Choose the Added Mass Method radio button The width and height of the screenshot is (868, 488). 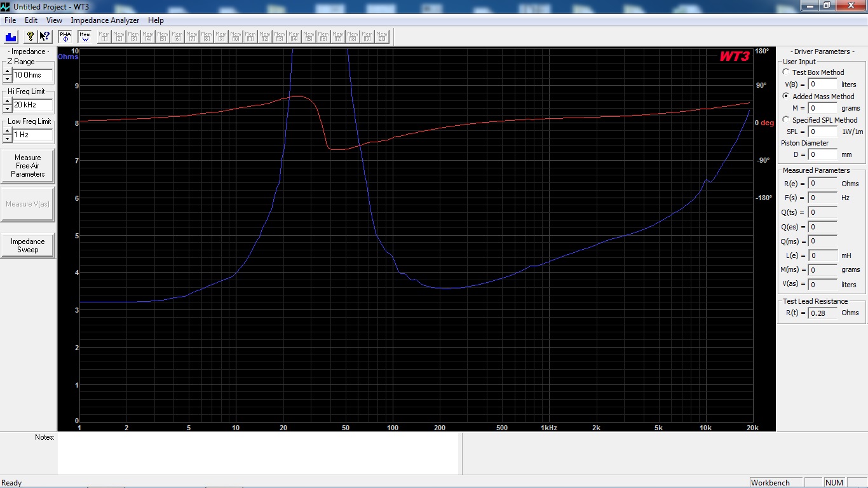(x=786, y=97)
